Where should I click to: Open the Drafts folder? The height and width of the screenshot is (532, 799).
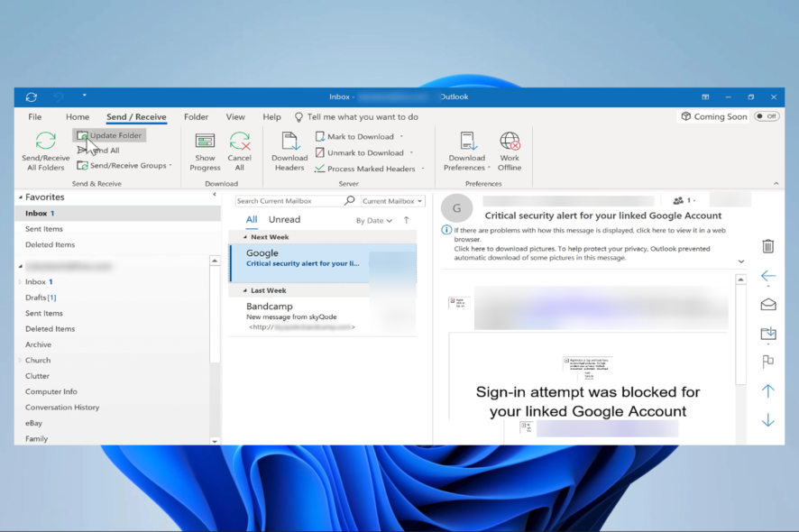click(41, 298)
